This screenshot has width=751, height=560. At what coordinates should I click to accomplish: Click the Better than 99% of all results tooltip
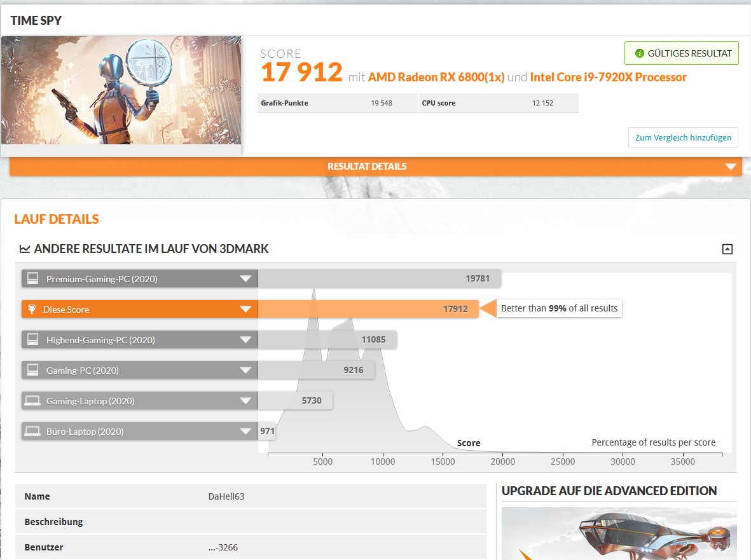tap(559, 308)
